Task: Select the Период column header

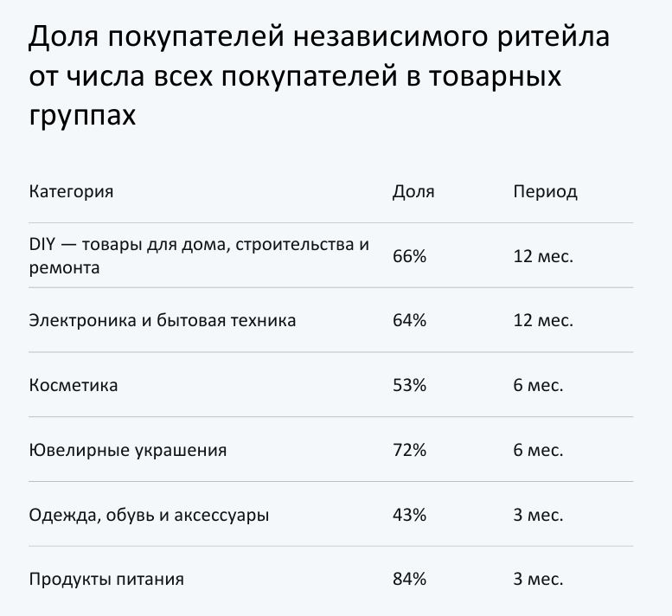Action: click(545, 191)
